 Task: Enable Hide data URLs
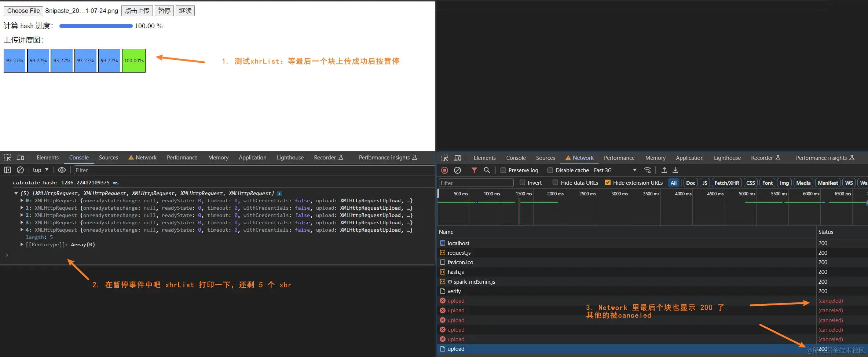(556, 183)
